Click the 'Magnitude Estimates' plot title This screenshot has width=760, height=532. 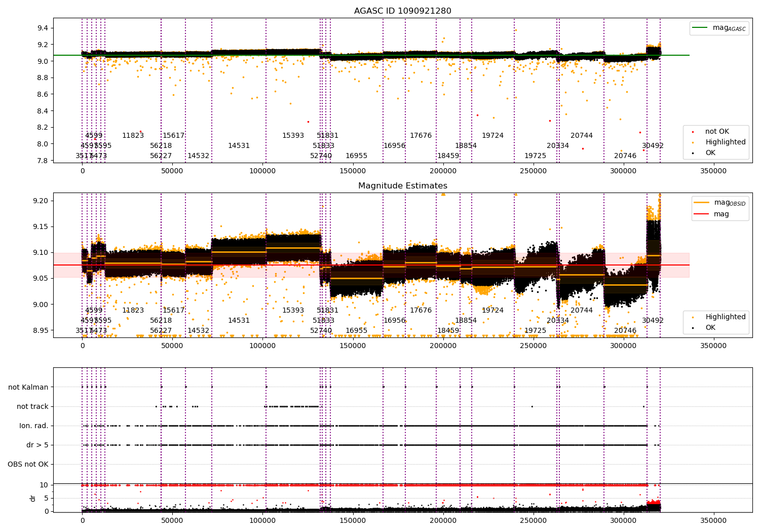402,186
